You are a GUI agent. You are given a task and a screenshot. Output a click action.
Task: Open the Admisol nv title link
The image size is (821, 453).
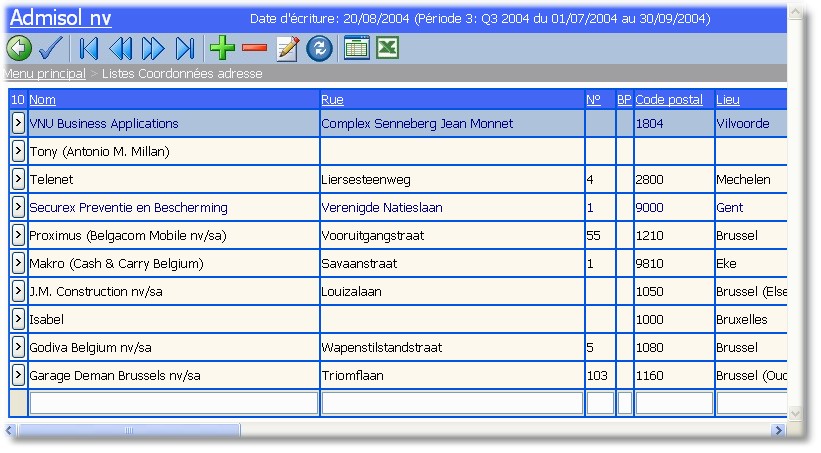pos(61,18)
